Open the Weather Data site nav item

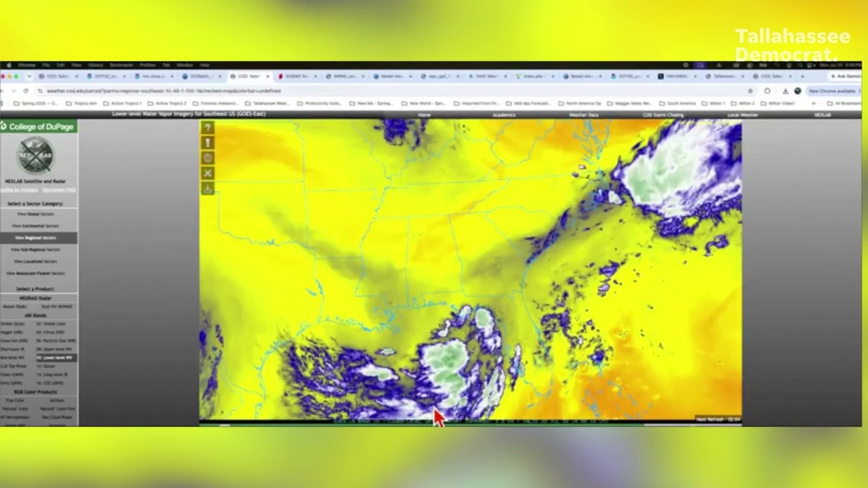tap(584, 115)
